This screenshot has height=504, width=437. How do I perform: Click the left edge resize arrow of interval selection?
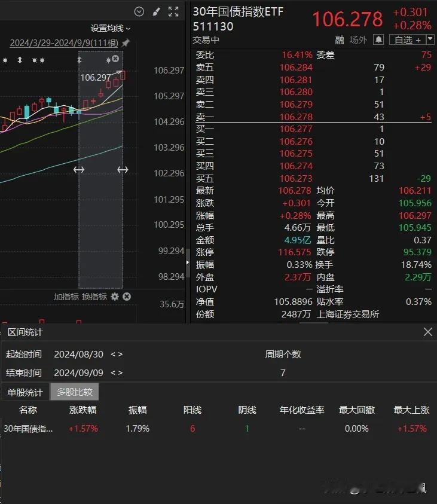coord(79,169)
